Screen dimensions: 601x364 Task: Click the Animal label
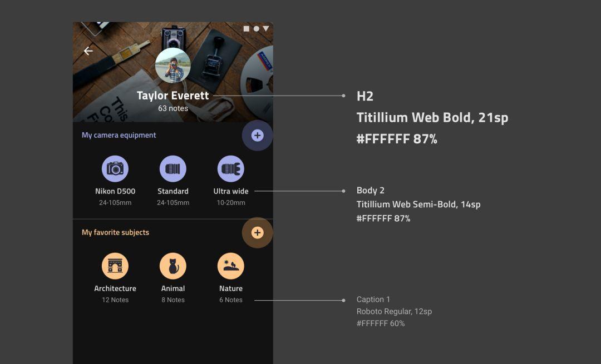(x=173, y=288)
